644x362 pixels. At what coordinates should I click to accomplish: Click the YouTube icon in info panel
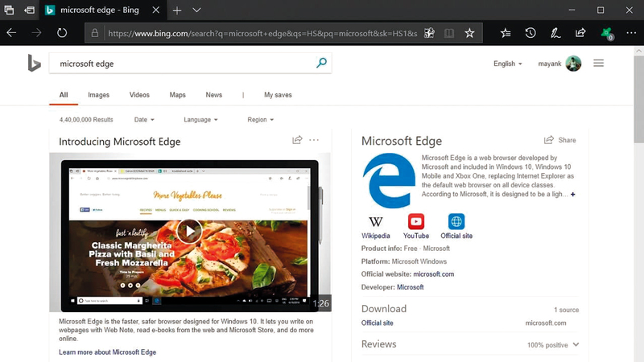click(415, 222)
